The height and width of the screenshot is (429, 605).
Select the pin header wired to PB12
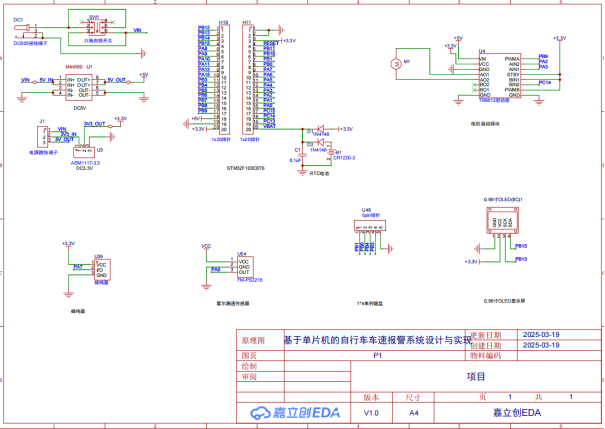click(224, 79)
